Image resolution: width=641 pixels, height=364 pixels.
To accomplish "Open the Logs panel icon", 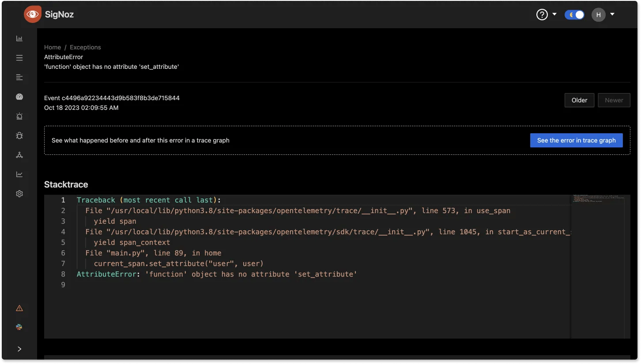I will 19,77.
